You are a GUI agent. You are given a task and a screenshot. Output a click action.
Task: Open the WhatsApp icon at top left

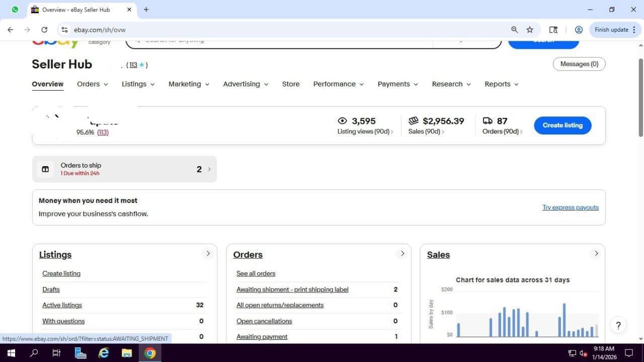click(x=15, y=9)
